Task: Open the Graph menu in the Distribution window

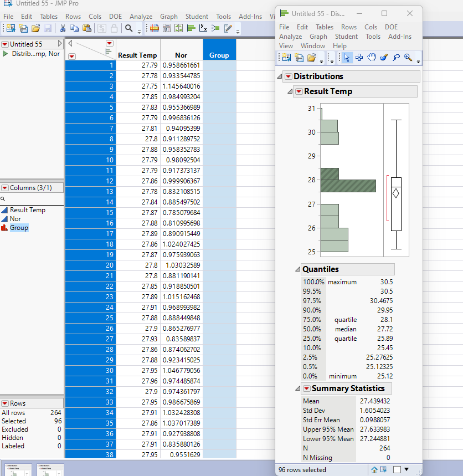Action: (x=318, y=37)
